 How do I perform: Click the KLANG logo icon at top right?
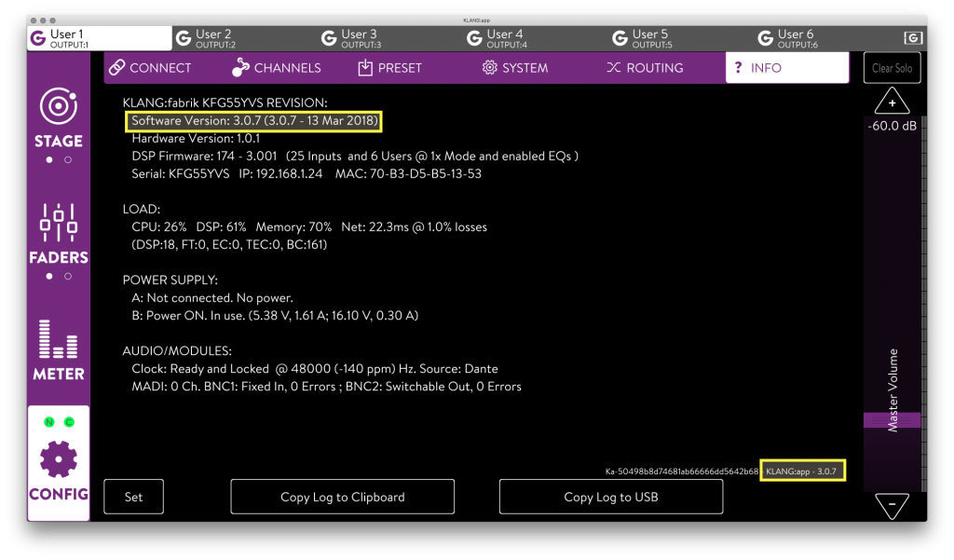click(913, 38)
